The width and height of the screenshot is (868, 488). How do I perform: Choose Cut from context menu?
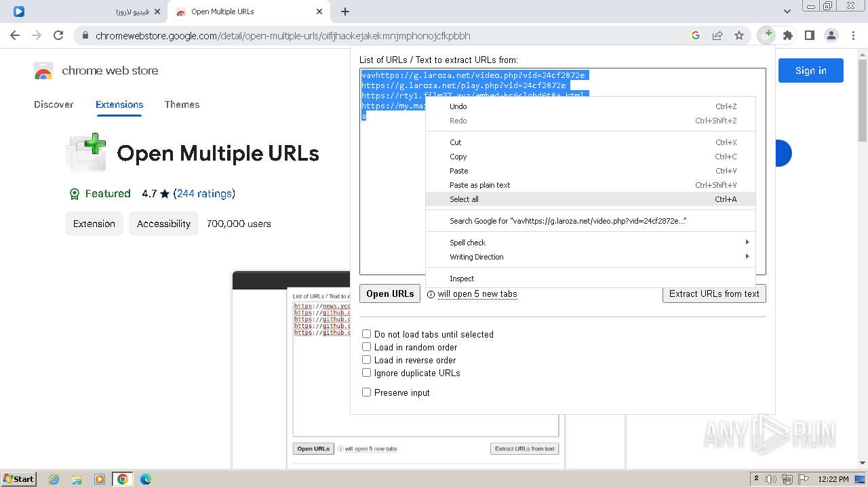[590, 142]
